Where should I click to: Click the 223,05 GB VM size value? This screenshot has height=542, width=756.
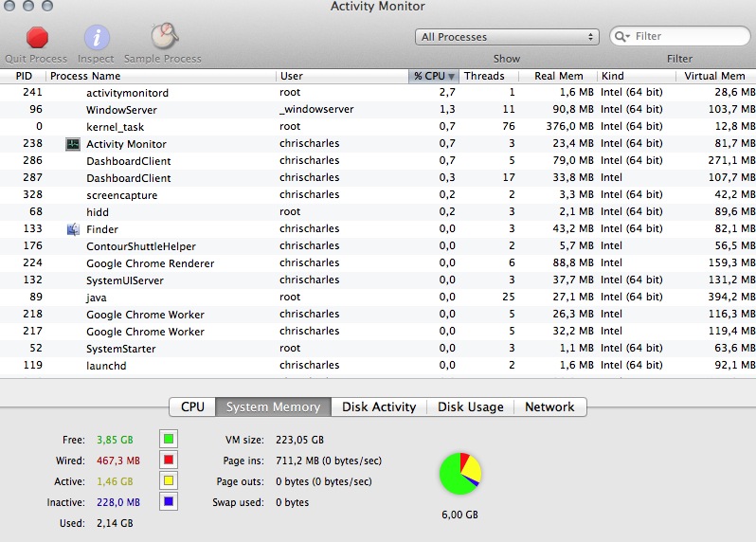pyautogui.click(x=299, y=440)
